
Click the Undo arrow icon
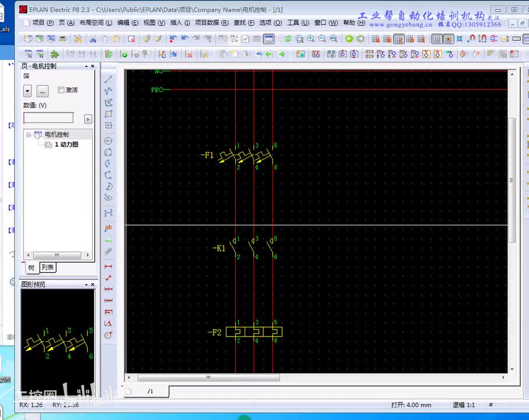[x=185, y=38]
